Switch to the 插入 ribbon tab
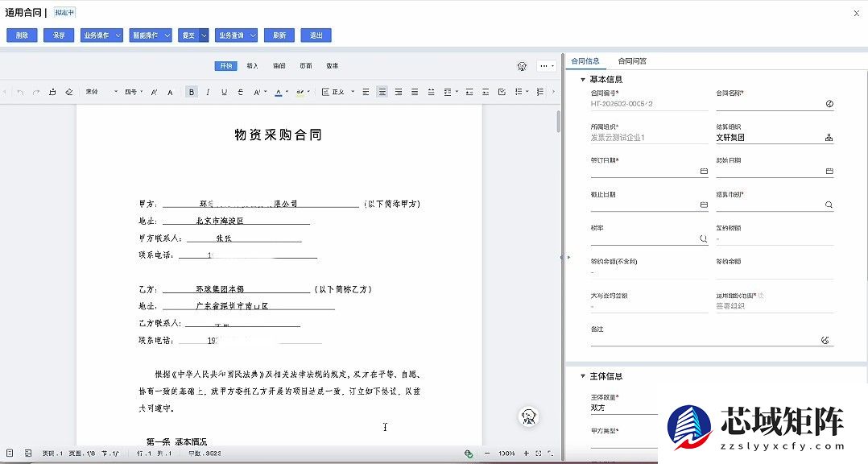Screen dimensions: 868x464 (251, 65)
